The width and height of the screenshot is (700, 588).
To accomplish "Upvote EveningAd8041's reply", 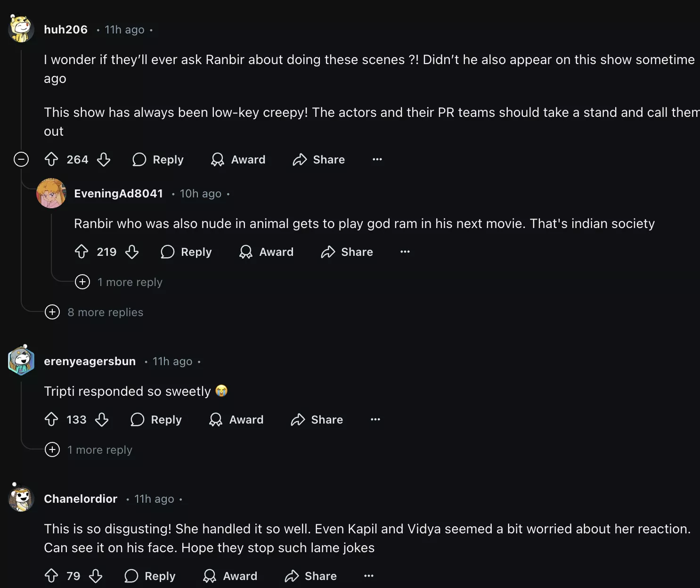I will pos(81,252).
